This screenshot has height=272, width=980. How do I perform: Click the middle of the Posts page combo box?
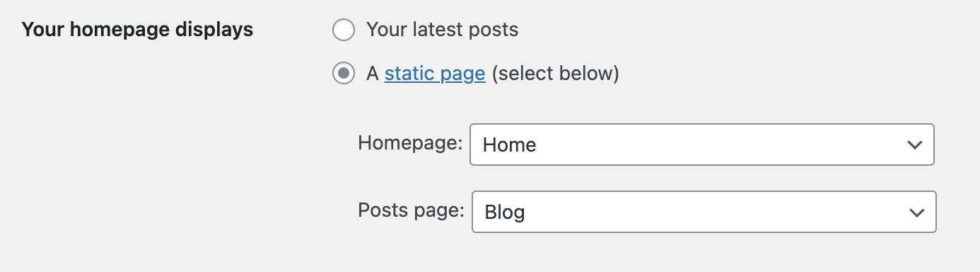704,212
